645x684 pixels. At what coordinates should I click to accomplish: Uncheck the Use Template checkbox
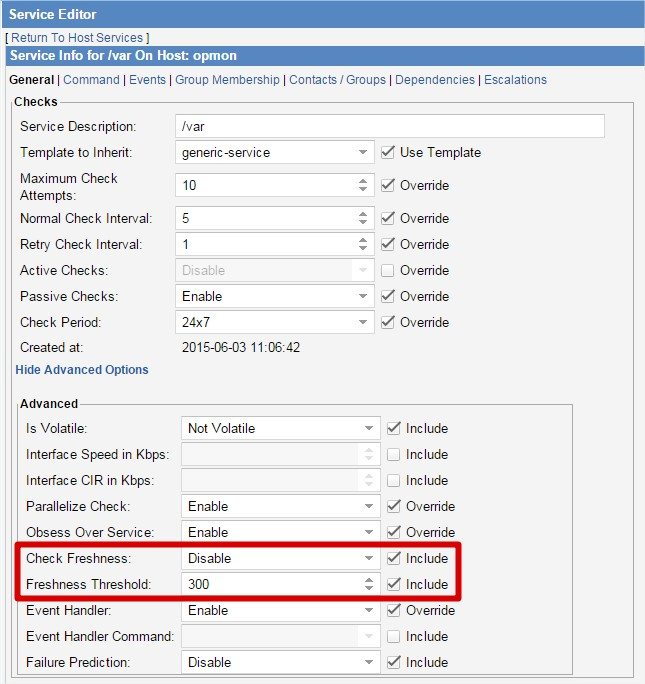coord(389,153)
